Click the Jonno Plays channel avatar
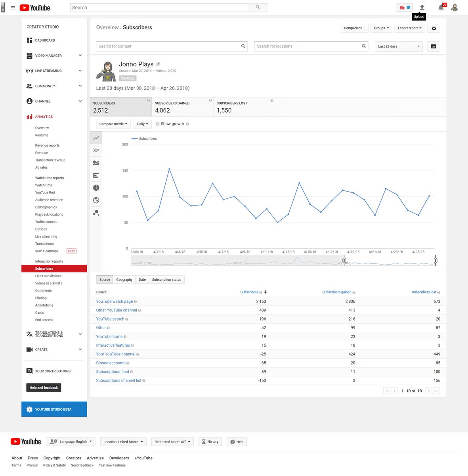Screen dimensions: 468x476 coord(106,71)
